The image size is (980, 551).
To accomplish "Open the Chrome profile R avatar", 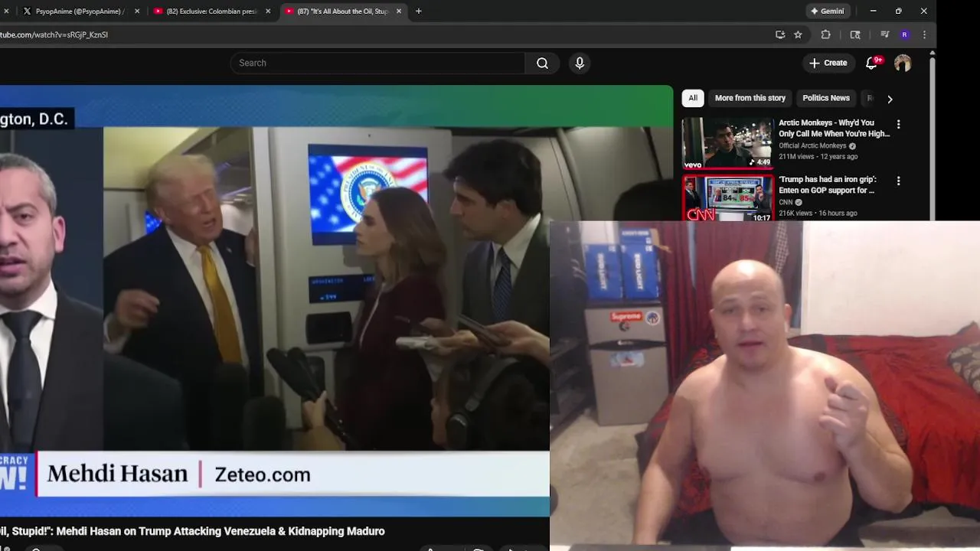I will 904,34.
